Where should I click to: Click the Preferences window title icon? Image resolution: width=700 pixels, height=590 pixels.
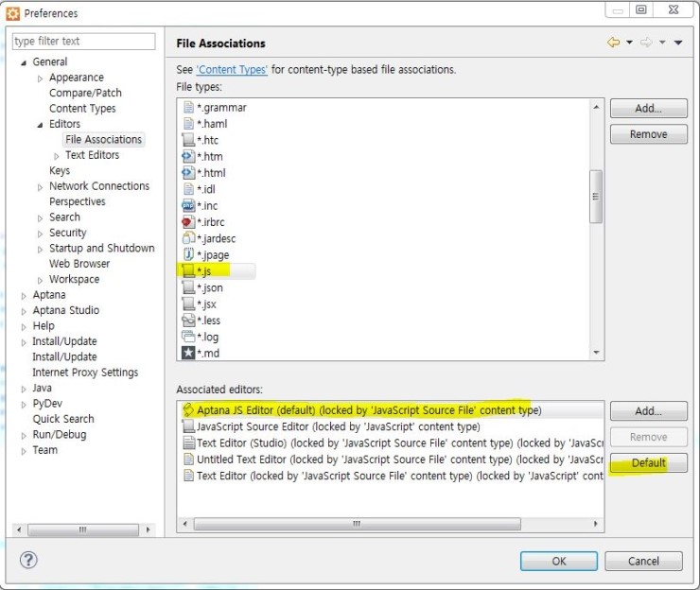click(x=12, y=13)
